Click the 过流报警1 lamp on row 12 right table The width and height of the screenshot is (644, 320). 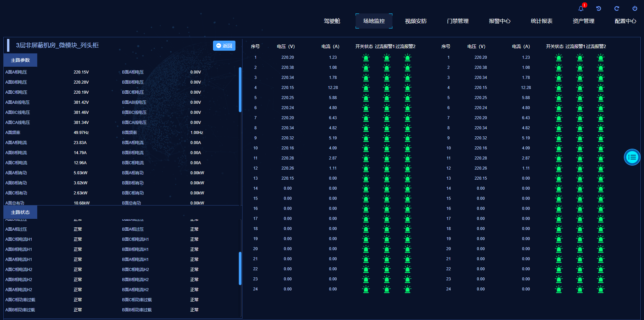pyautogui.click(x=580, y=169)
